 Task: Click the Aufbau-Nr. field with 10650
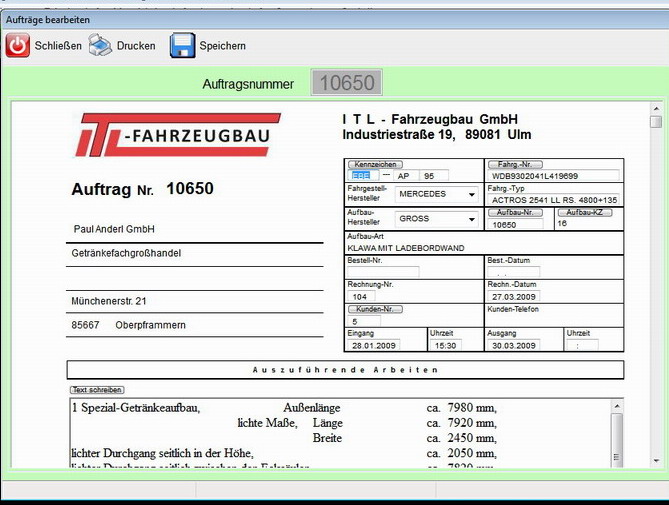click(x=516, y=224)
